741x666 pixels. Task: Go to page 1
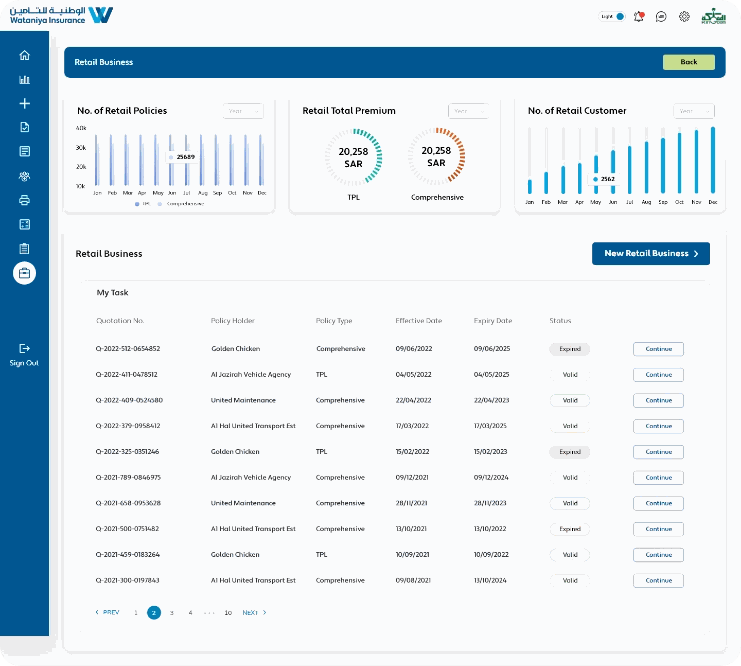pos(136,613)
